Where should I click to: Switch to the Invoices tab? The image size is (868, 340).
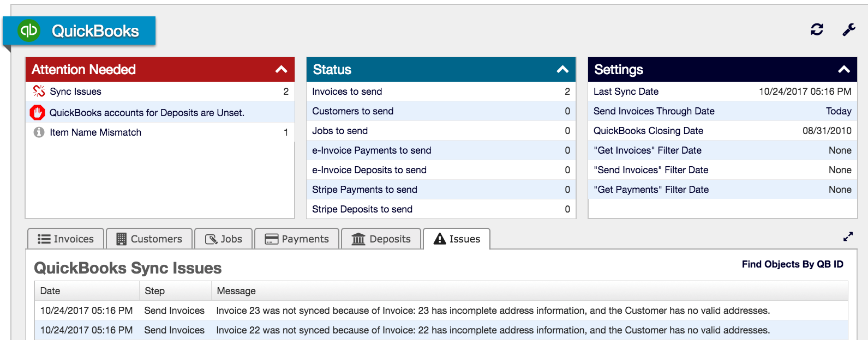point(66,239)
